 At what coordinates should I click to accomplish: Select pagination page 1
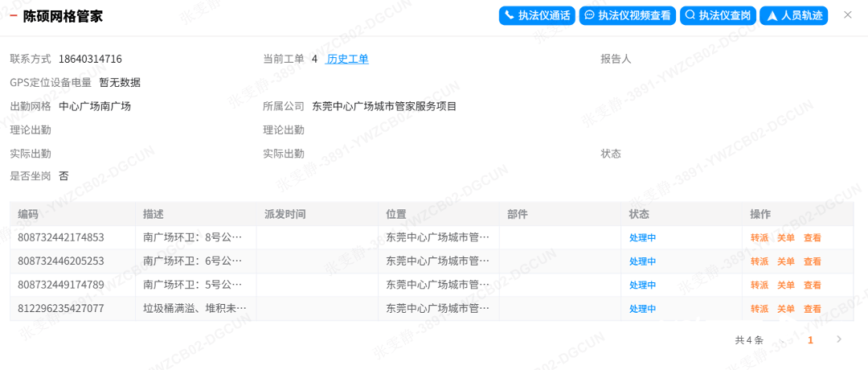pos(810,340)
